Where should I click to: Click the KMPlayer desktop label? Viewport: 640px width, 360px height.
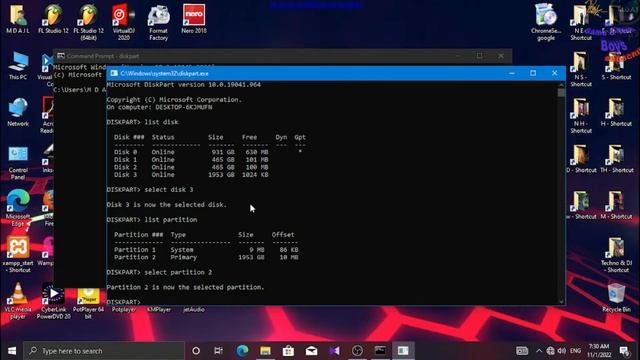[x=159, y=310]
